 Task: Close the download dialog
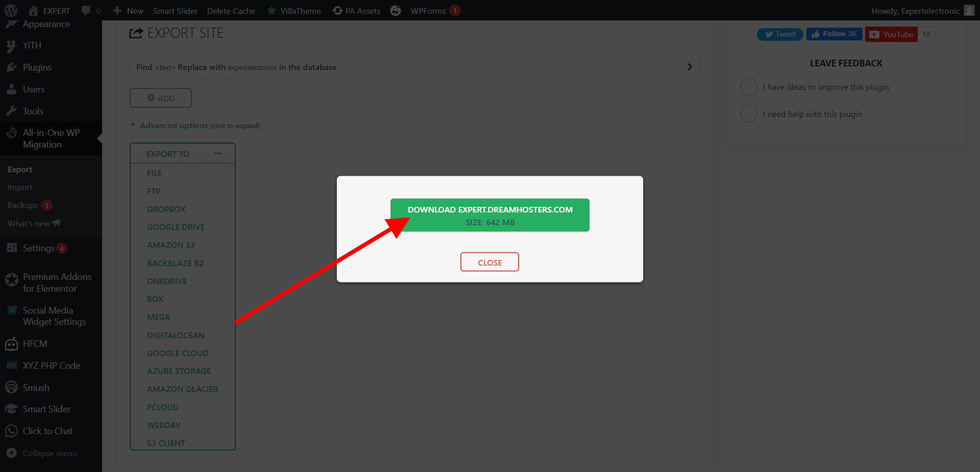[x=489, y=262]
